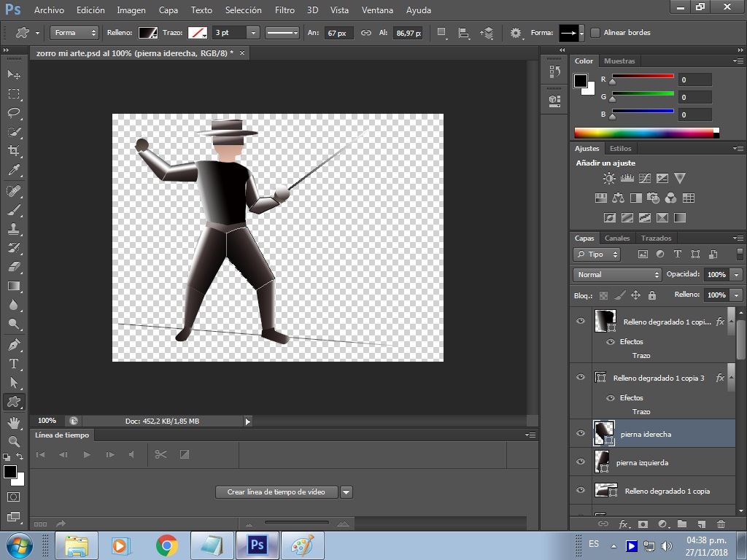Open the Forma tool mode dropdown

(x=74, y=33)
